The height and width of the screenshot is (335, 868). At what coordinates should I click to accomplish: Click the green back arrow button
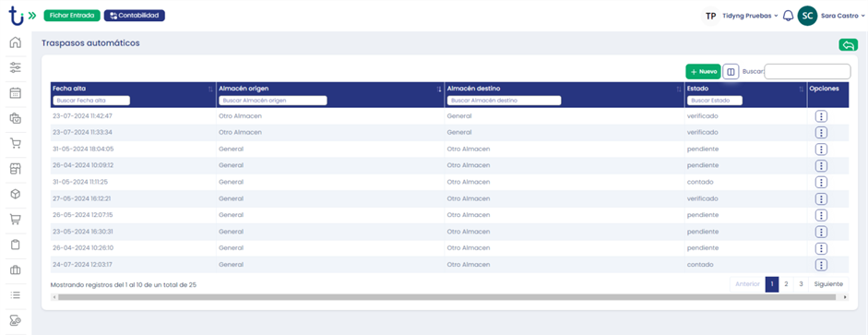(x=848, y=45)
